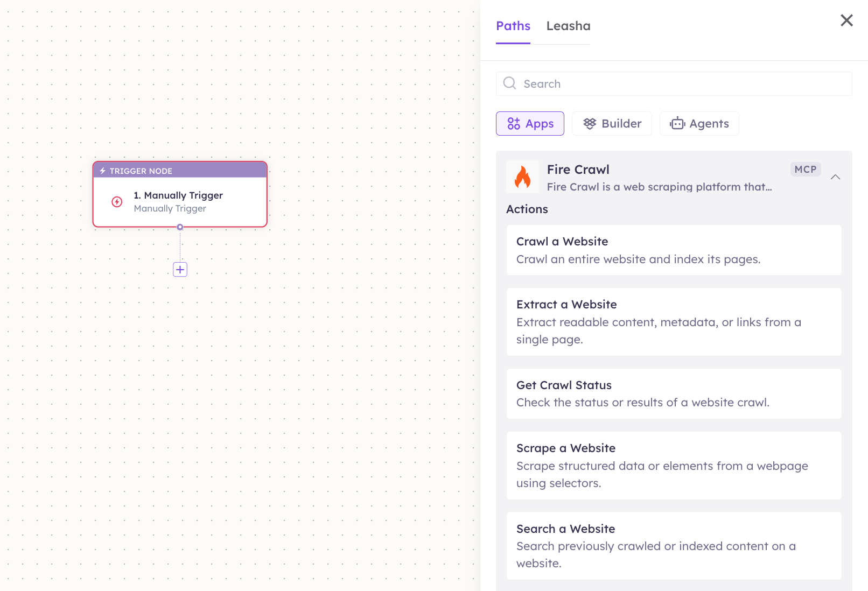
Task: Click the Fire Crawl description text
Action: (x=659, y=187)
